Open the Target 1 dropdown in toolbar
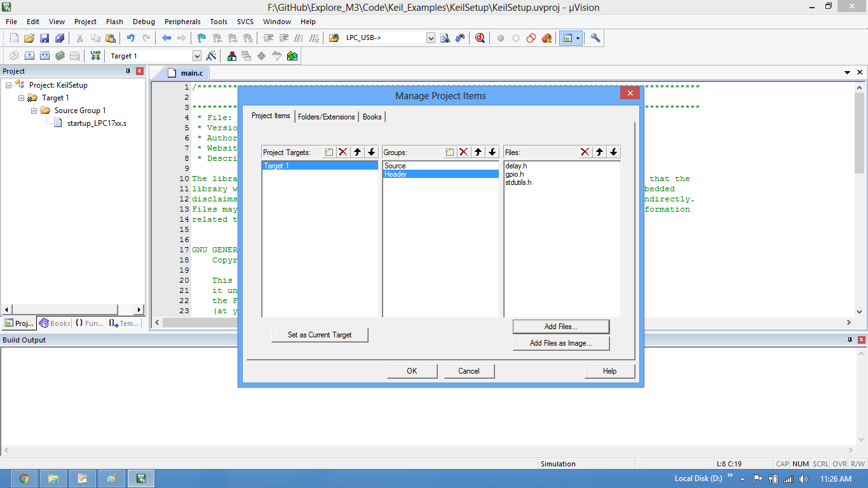Viewport: 868px width, 488px height. click(x=196, y=56)
